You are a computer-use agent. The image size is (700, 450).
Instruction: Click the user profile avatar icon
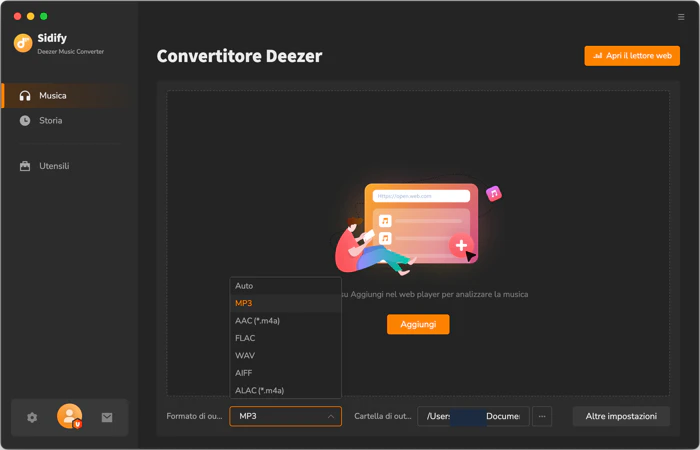(70, 416)
